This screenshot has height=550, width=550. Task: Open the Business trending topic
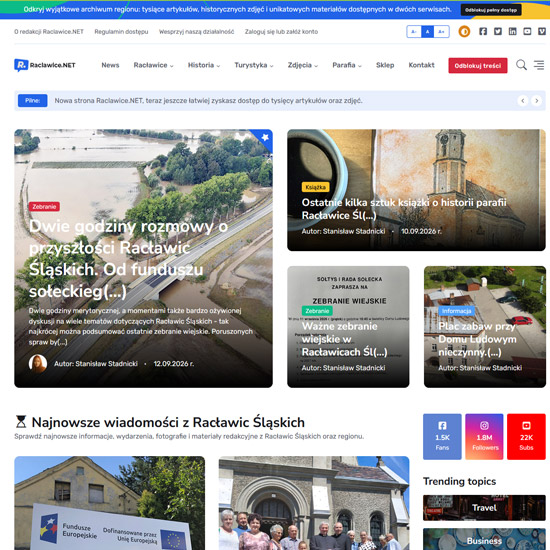[x=484, y=539]
